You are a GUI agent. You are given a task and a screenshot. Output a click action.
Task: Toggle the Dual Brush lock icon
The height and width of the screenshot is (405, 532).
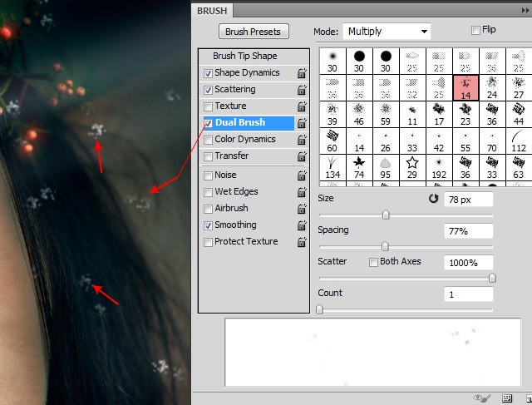tap(302, 123)
